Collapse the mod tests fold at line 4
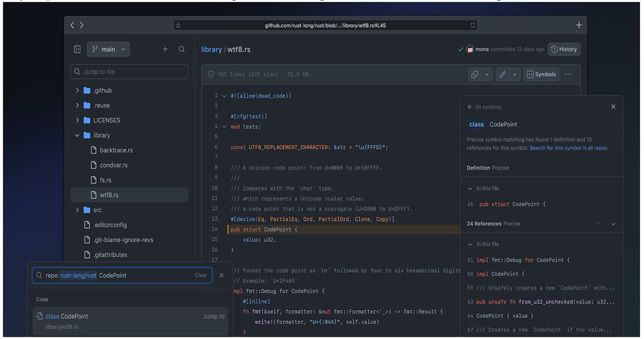 [224, 126]
